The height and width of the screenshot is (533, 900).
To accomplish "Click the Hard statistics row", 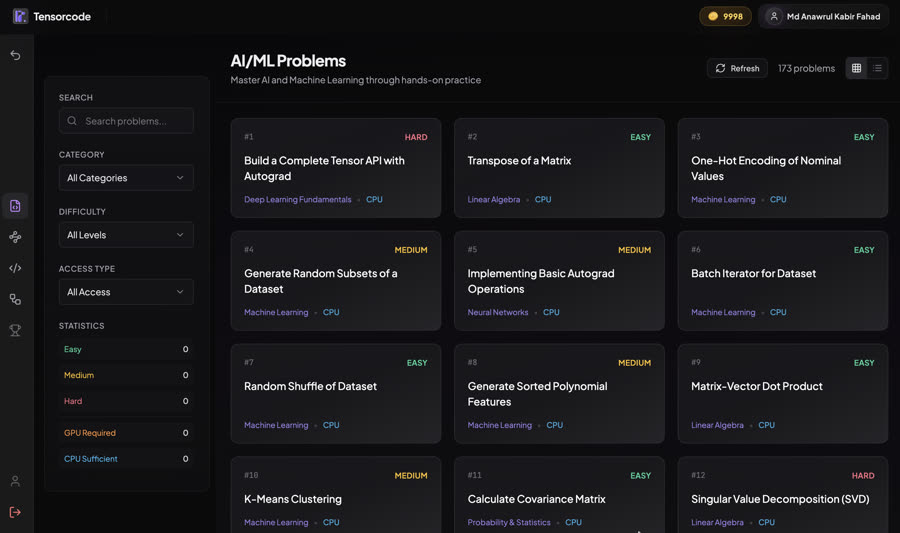I will click(126, 401).
